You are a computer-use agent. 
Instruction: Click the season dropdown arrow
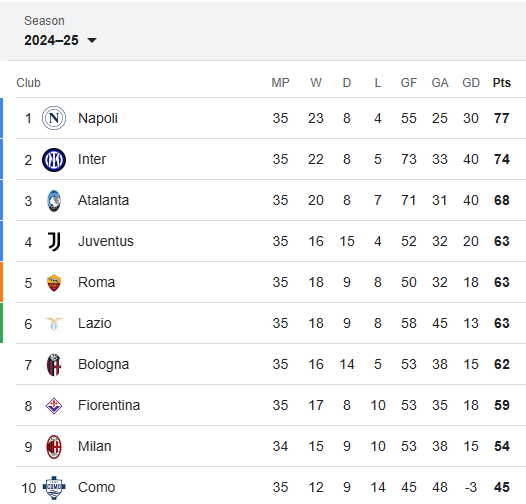click(92, 41)
